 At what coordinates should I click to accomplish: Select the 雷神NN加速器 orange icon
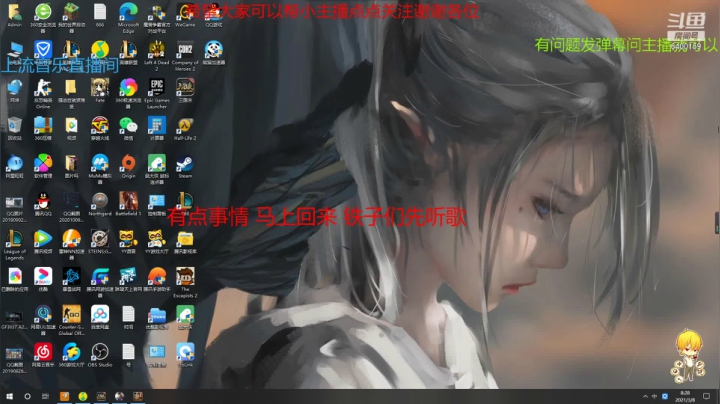[71, 239]
